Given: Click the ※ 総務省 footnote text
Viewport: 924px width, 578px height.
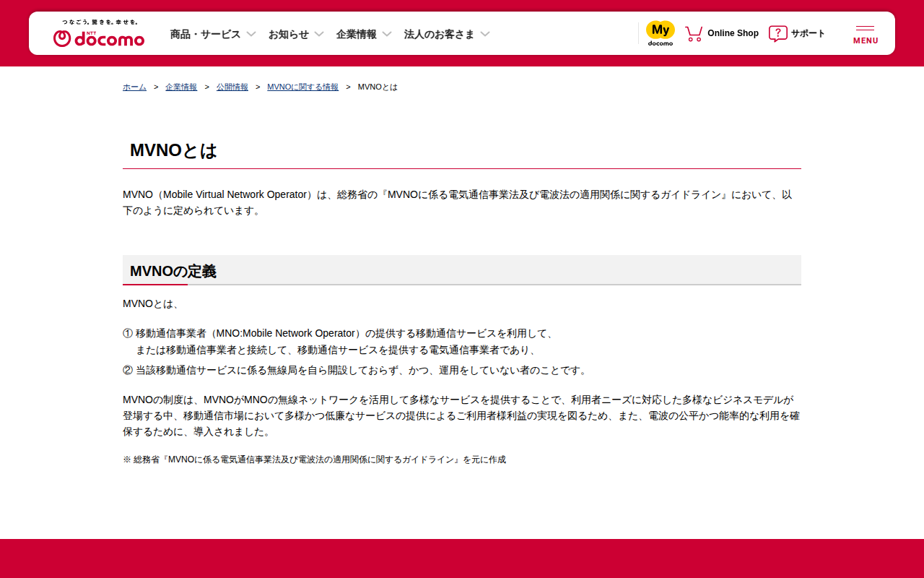Looking at the screenshot, I should 314,460.
